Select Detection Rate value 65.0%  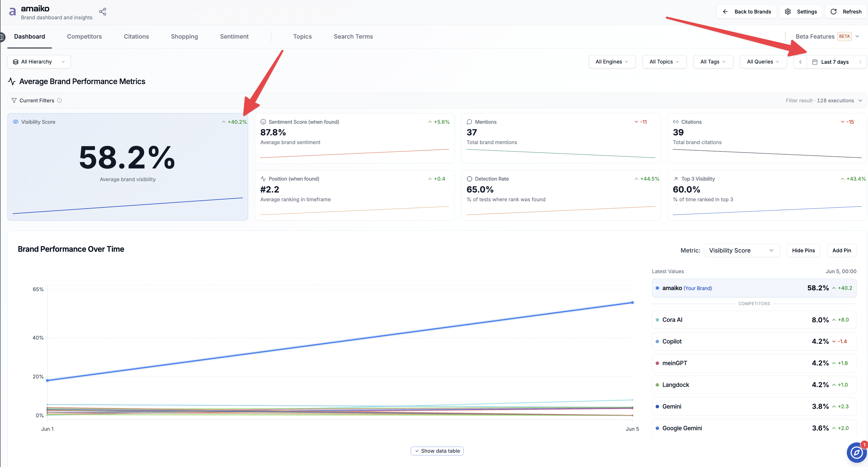pyautogui.click(x=480, y=189)
